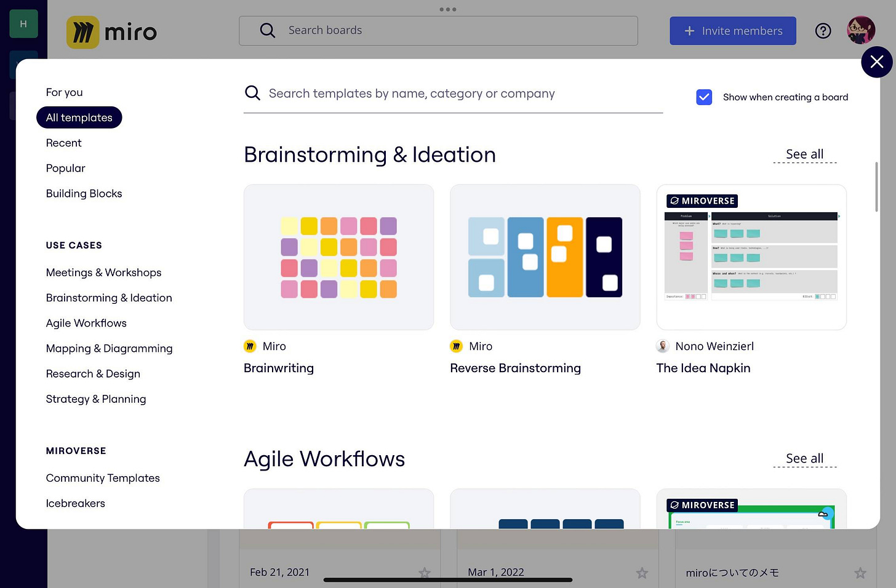The width and height of the screenshot is (896, 588).
Task: Click MIROVERSE sidebar header
Action: [x=76, y=451]
